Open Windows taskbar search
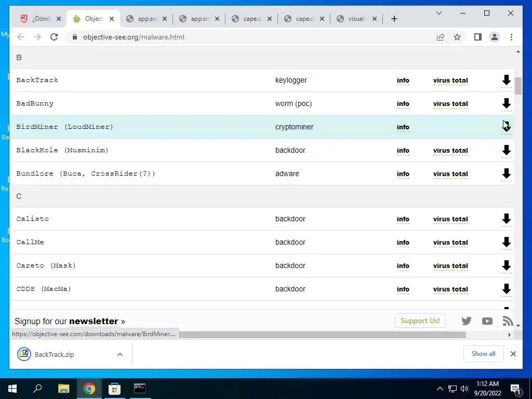This screenshot has width=532, height=399. click(37, 389)
